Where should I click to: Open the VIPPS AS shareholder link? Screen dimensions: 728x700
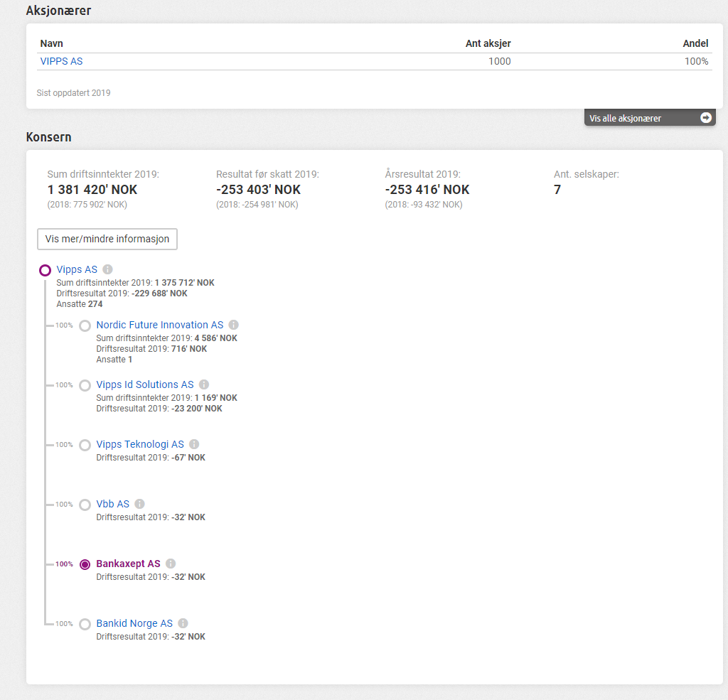point(61,61)
